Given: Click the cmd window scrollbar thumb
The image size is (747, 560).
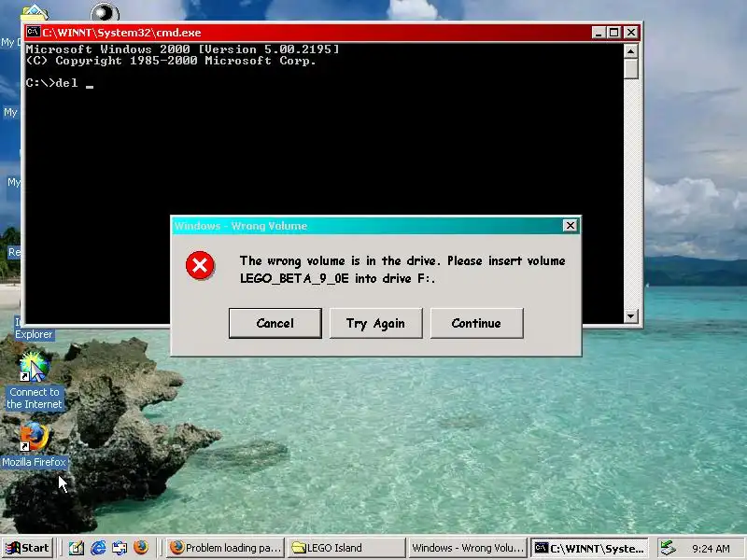Looking at the screenshot, I should 631,68.
